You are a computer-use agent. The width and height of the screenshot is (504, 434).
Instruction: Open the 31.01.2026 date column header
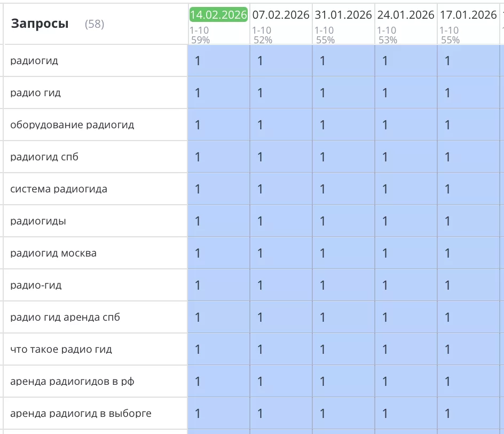point(343,15)
